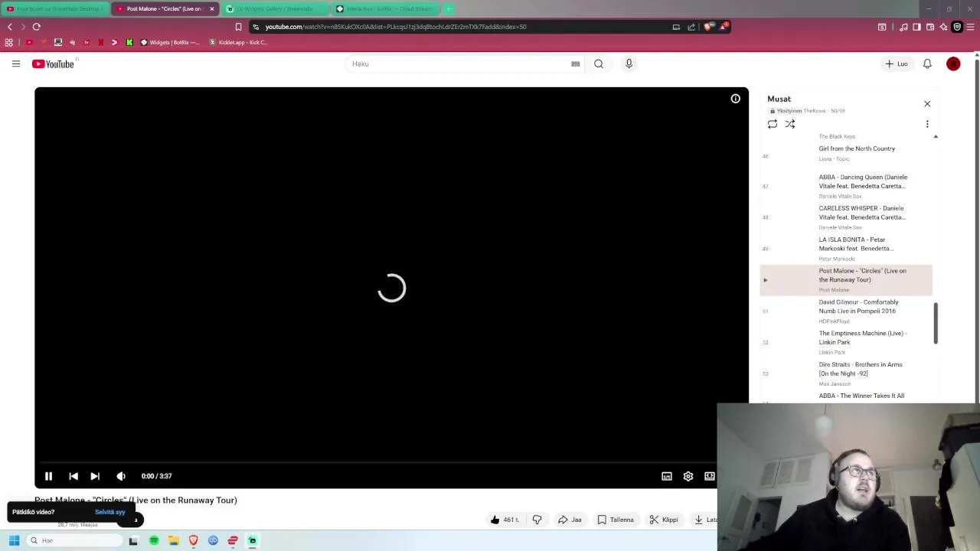Screen dimensions: 980x551
Task: Share video with Jaa button
Action: [x=570, y=520]
